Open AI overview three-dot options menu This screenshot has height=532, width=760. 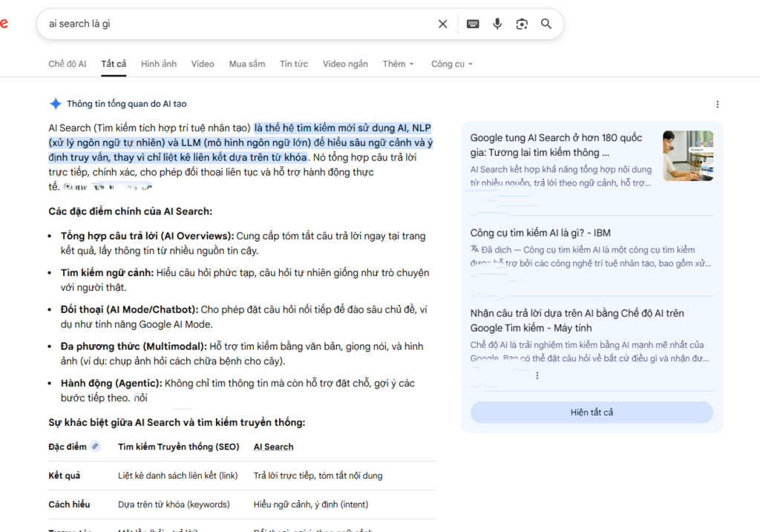pyautogui.click(x=717, y=105)
